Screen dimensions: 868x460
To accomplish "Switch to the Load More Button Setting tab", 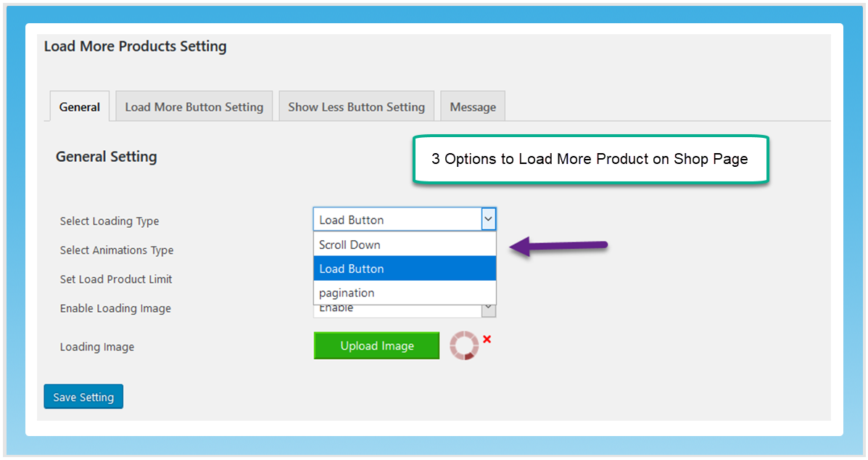I will click(194, 106).
